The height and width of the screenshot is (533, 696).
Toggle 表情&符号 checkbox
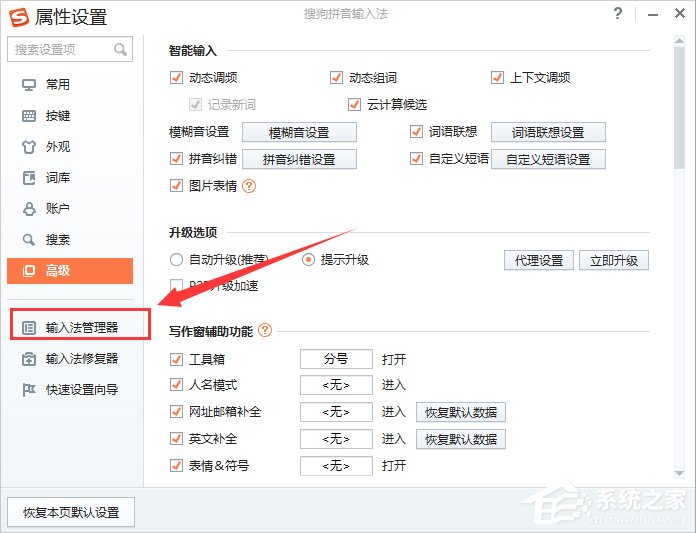coord(176,466)
